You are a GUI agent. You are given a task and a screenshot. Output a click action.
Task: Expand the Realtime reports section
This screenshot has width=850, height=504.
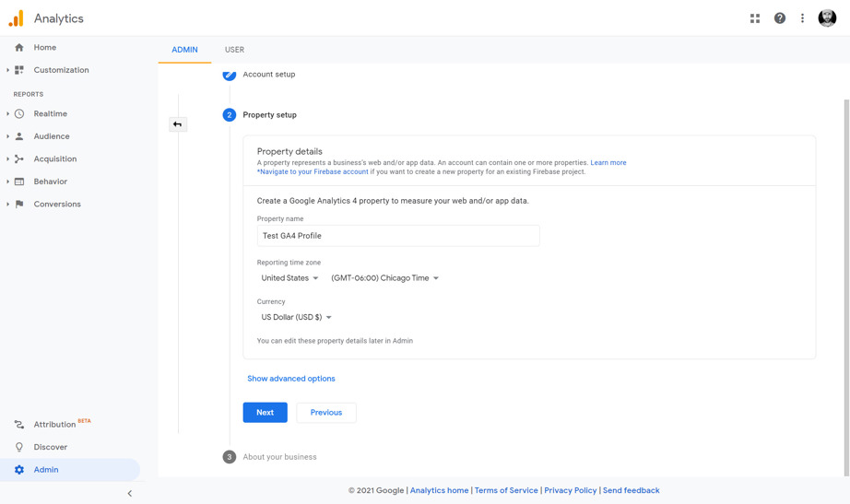pos(50,114)
